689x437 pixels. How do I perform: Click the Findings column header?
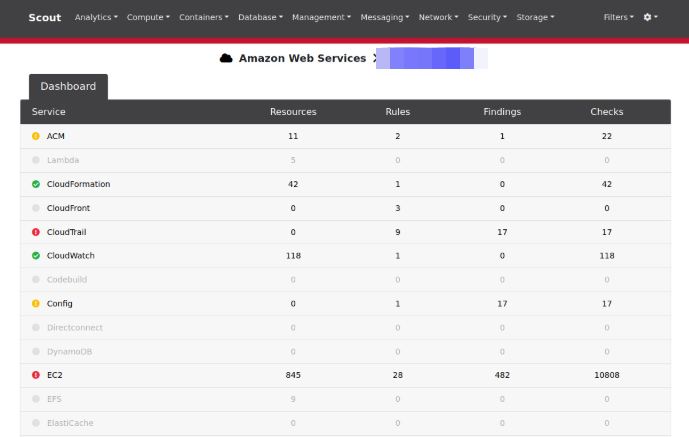point(502,112)
